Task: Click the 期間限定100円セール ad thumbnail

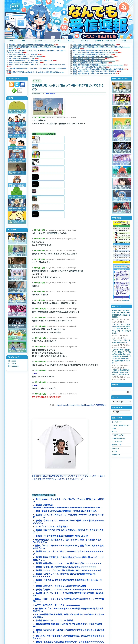Action: [121, 99]
